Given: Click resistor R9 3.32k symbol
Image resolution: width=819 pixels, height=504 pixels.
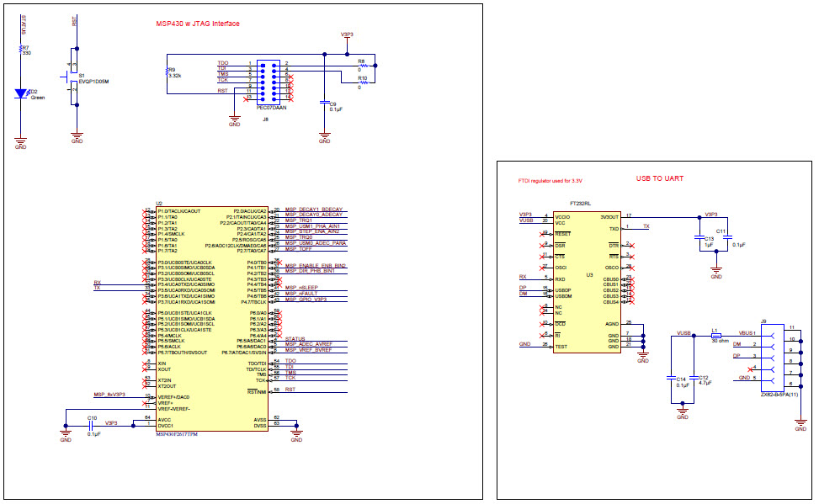Looking at the screenshot, I should (167, 72).
